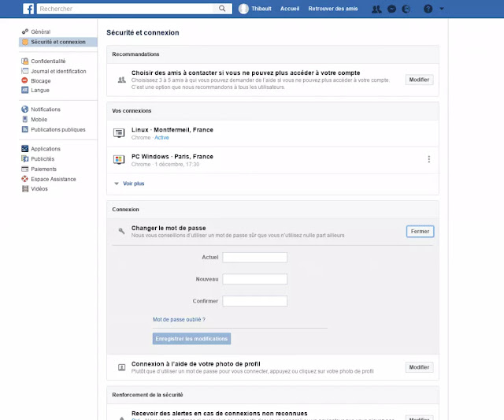Click PC Windows device icon
The image size is (504, 420).
[119, 159]
